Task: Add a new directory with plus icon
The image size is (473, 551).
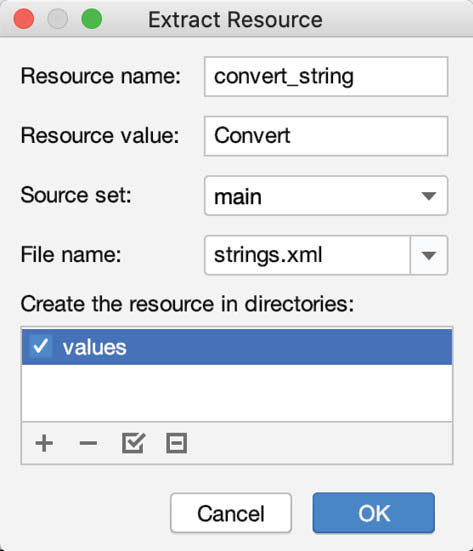Action: click(44, 443)
